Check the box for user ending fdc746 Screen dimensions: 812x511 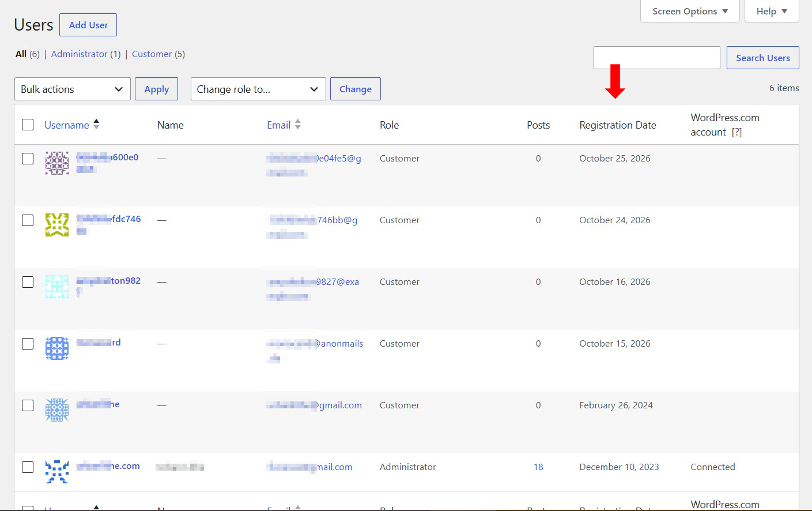coord(28,220)
